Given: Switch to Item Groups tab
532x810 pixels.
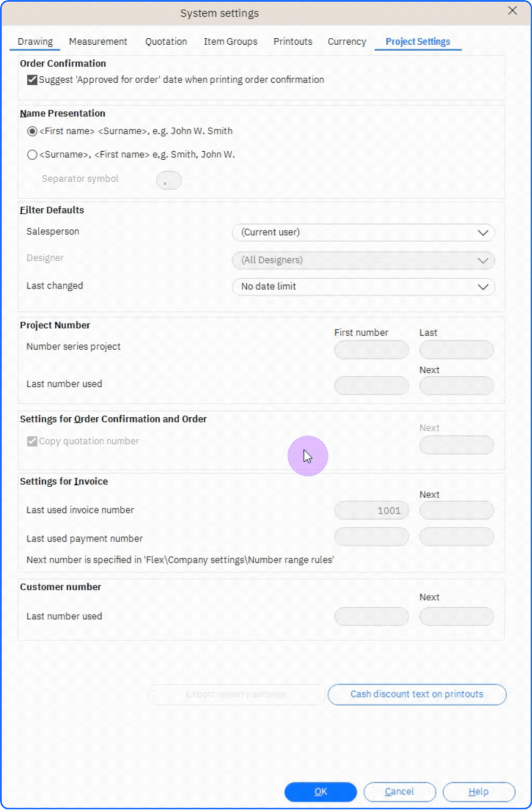Looking at the screenshot, I should [230, 42].
